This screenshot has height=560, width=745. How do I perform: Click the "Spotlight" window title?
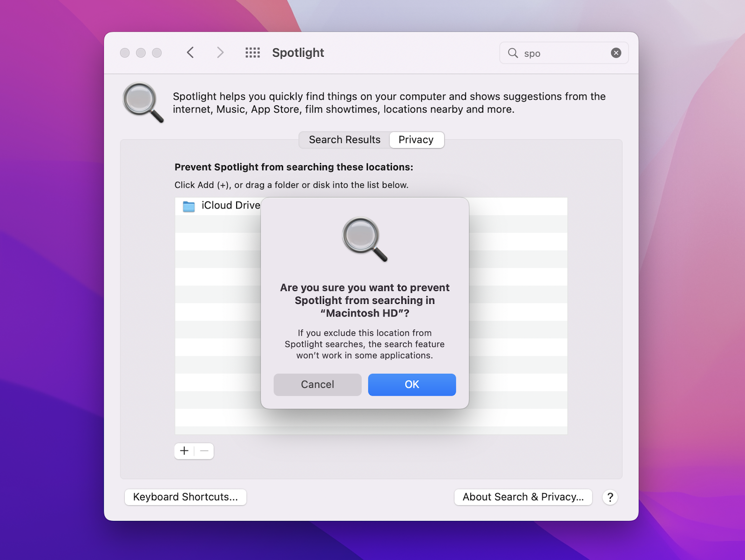tap(298, 53)
